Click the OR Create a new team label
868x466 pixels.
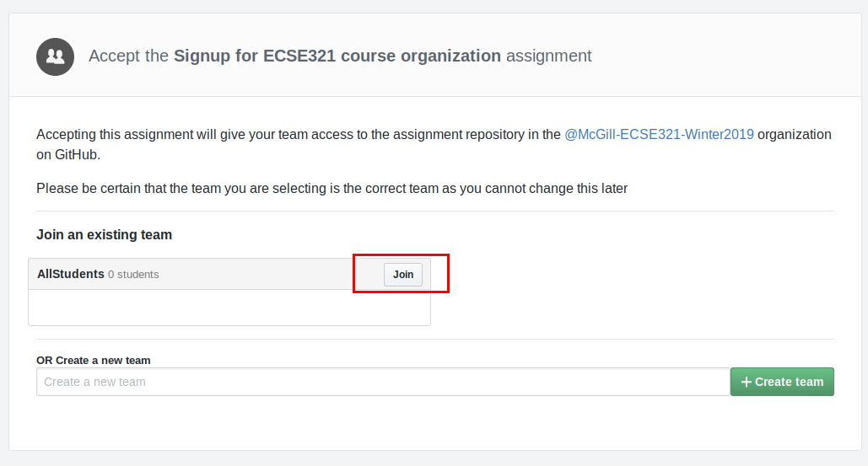coord(94,361)
